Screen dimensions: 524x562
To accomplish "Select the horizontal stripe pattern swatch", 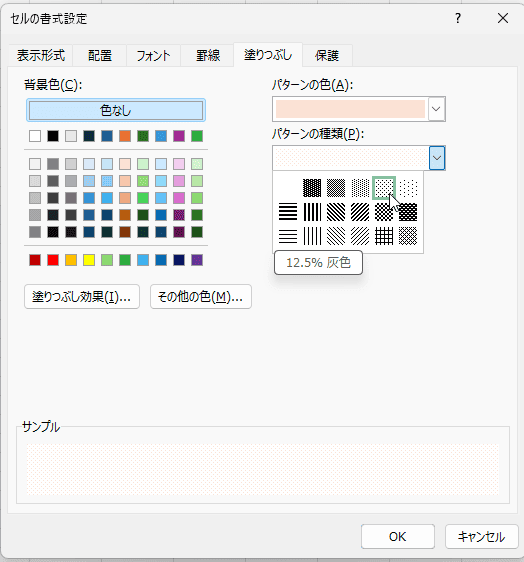I will tap(288, 212).
